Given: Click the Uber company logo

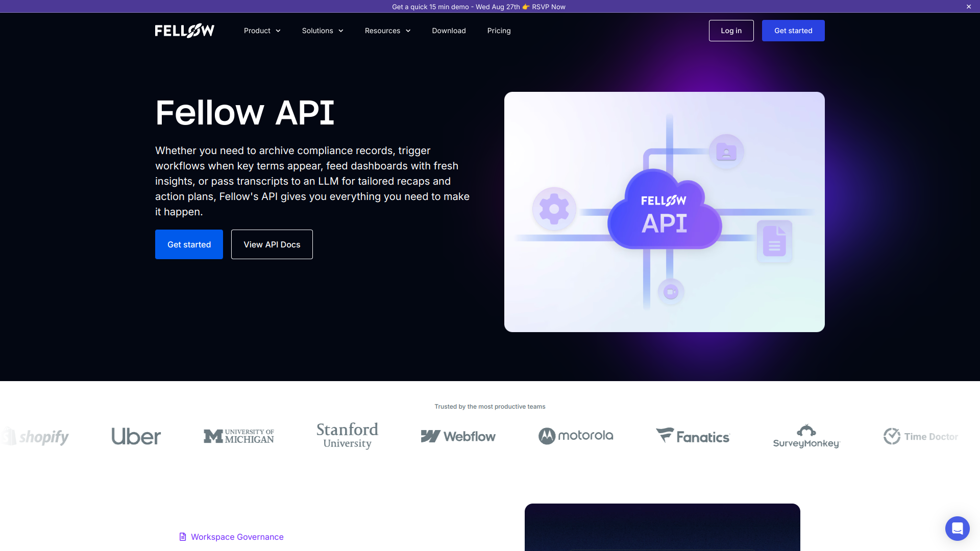Looking at the screenshot, I should pos(136,436).
